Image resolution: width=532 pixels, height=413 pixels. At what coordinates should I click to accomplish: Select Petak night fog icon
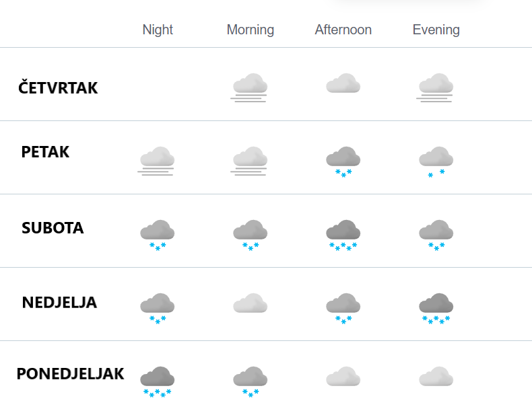click(x=157, y=161)
